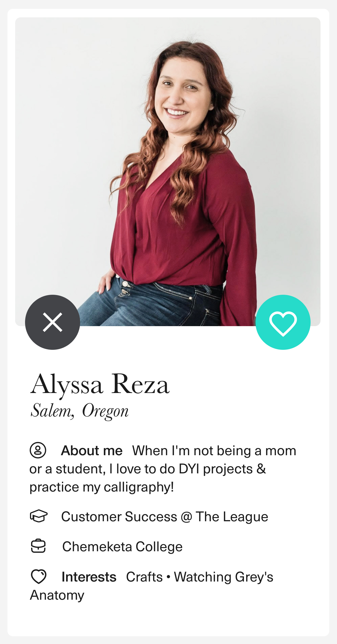The width and height of the screenshot is (337, 644).
Task: Click the bio text "When I'm not being a mom"
Action: (x=214, y=451)
